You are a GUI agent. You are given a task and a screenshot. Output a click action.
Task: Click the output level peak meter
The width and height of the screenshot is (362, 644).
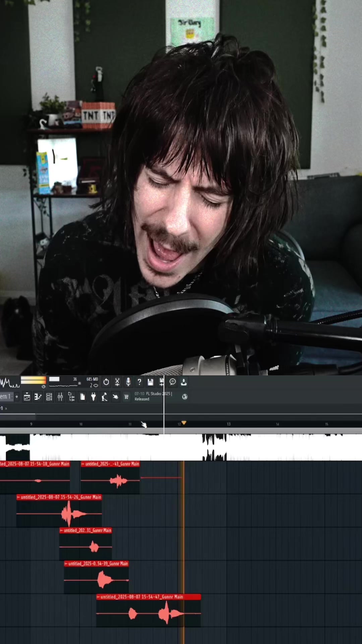(x=33, y=380)
